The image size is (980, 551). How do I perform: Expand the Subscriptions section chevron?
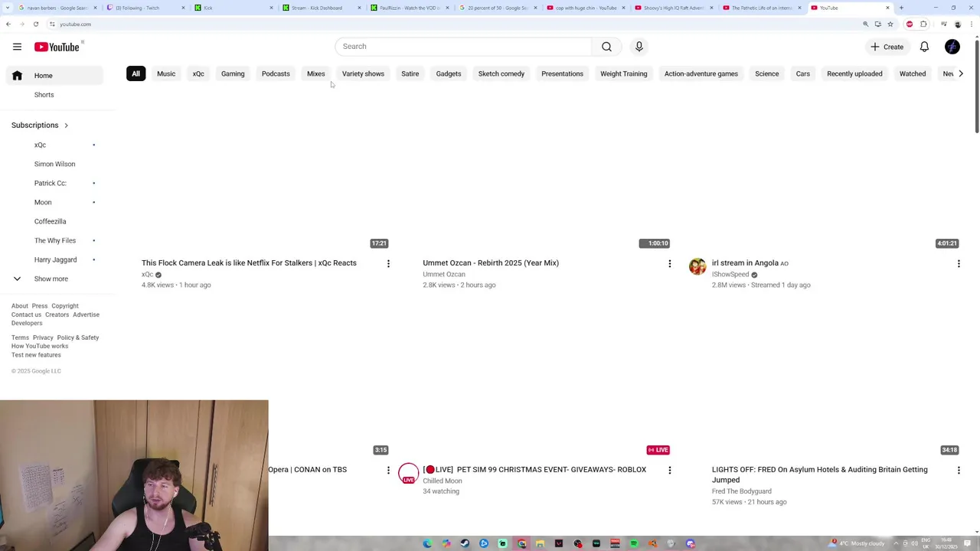[x=66, y=125]
